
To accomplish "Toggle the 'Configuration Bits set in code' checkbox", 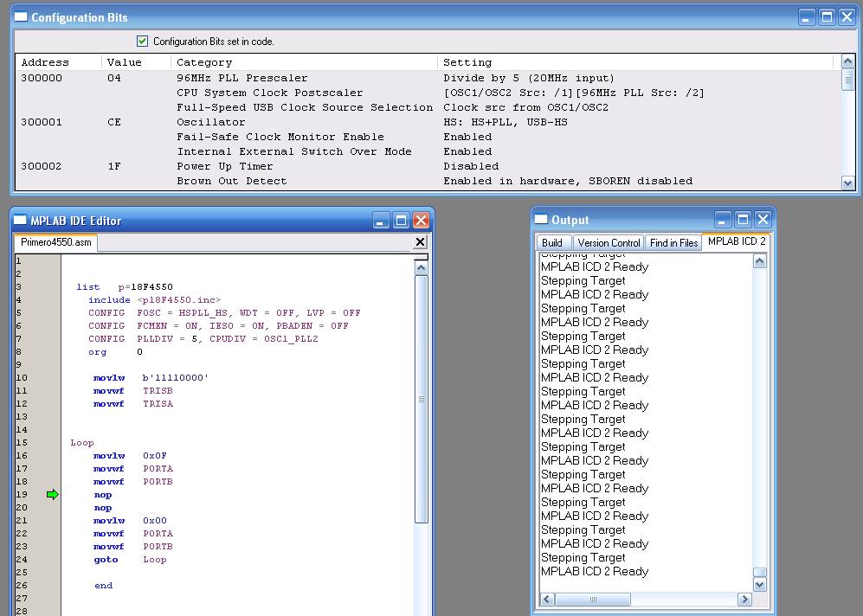I will pyautogui.click(x=143, y=42).
